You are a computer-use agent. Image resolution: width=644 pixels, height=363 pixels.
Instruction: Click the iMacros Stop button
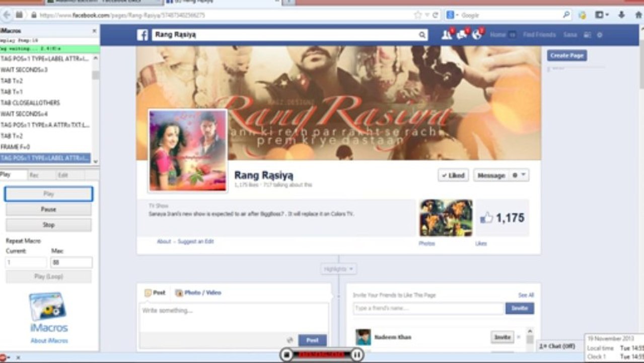(x=48, y=225)
